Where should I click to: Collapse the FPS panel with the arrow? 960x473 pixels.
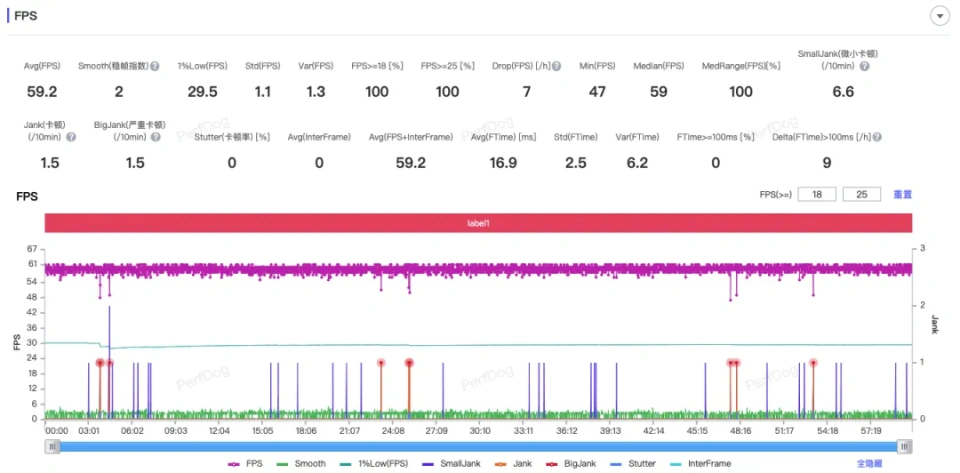click(x=939, y=16)
